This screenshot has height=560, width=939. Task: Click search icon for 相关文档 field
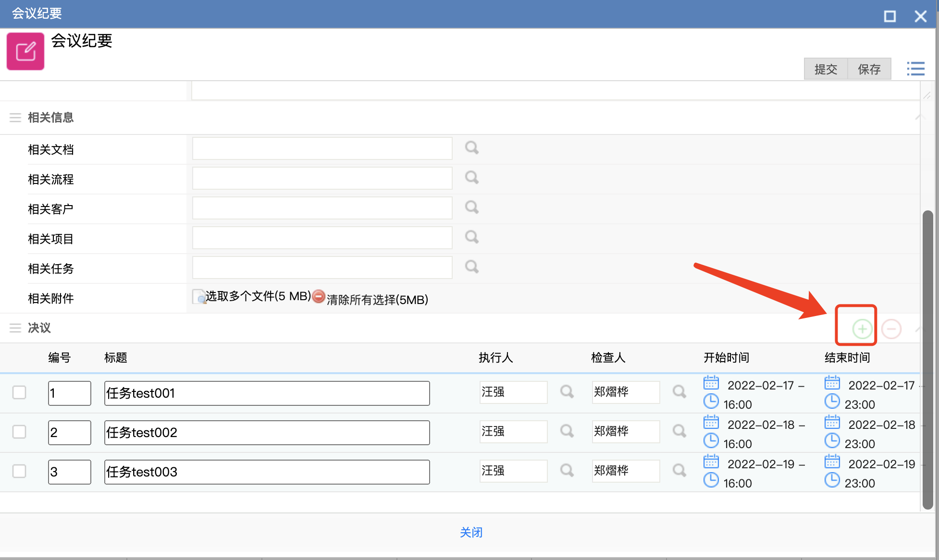click(471, 148)
